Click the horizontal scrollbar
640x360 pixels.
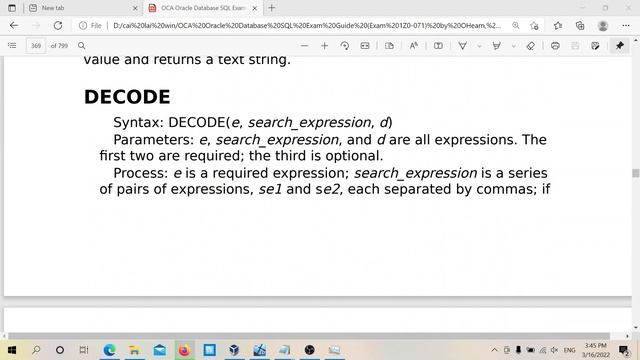click(x=309, y=336)
